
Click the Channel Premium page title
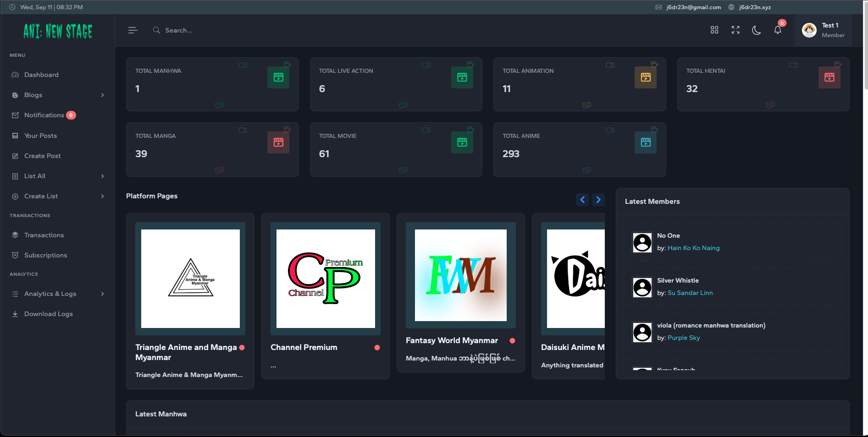point(304,347)
